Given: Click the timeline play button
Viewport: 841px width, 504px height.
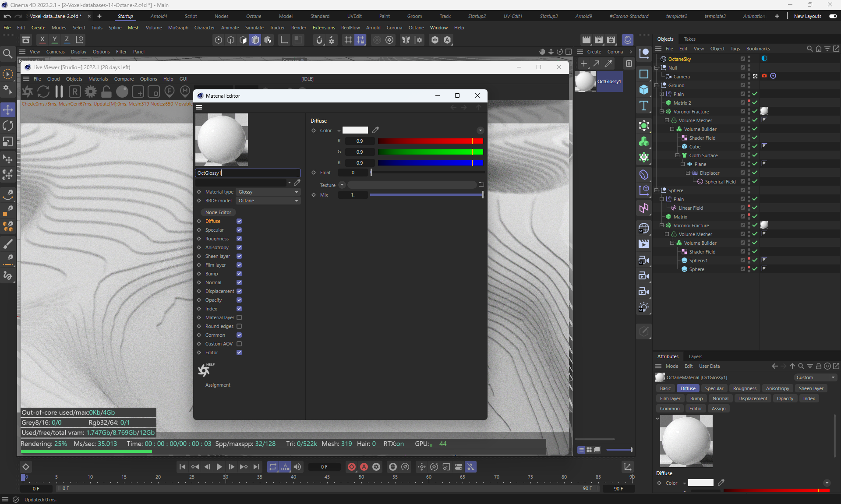Looking at the screenshot, I should pyautogui.click(x=219, y=467).
